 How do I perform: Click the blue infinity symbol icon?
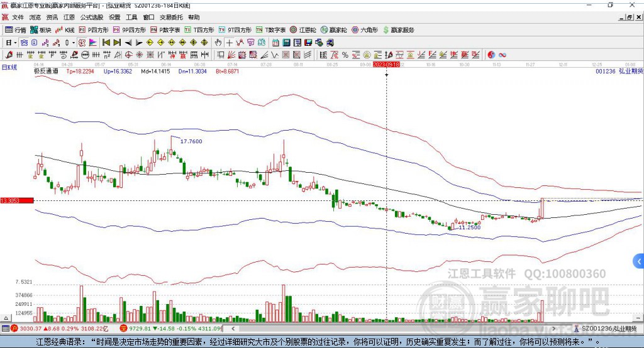coord(502,55)
